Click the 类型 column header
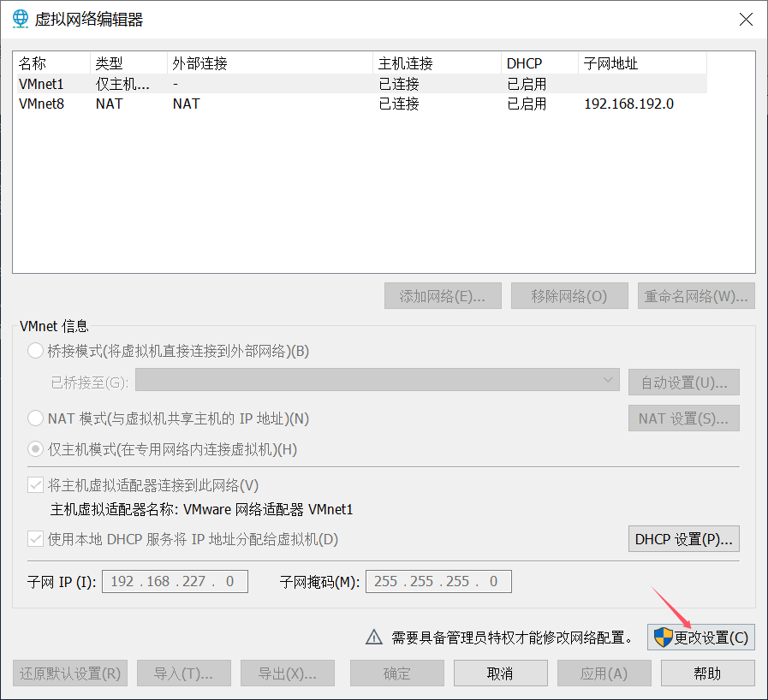 coord(128,63)
